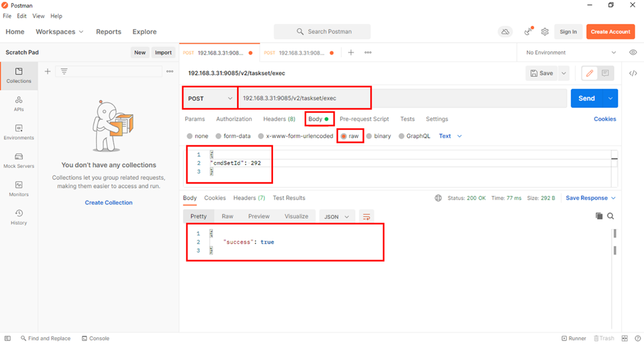Screen dimensions: 644x344
Task: Toggle the wrap lines icon in response
Action: [x=366, y=216]
